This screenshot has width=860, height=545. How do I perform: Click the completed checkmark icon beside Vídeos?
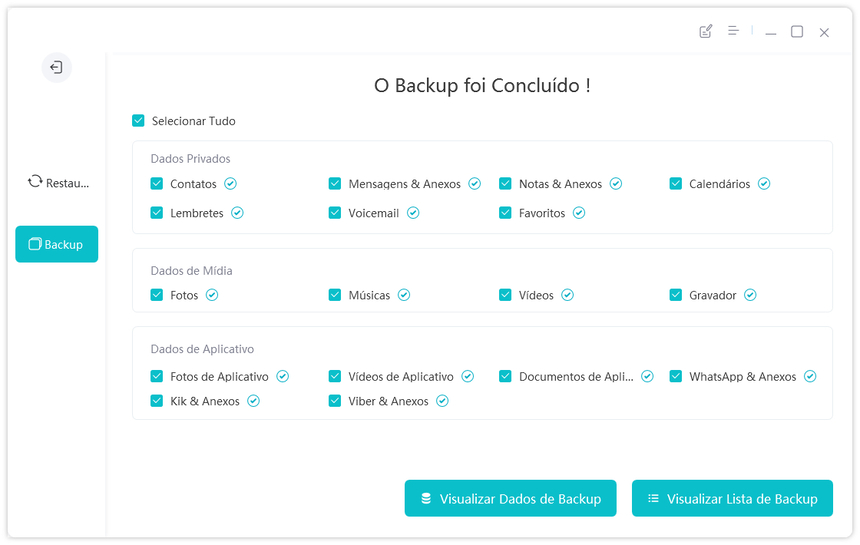pos(567,295)
